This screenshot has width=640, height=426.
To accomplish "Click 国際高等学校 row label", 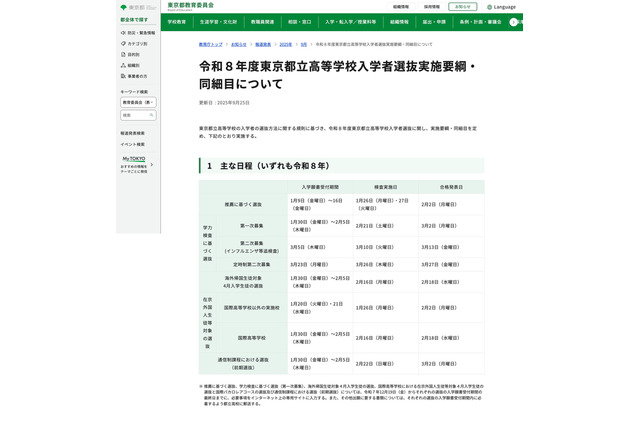I will (x=251, y=338).
